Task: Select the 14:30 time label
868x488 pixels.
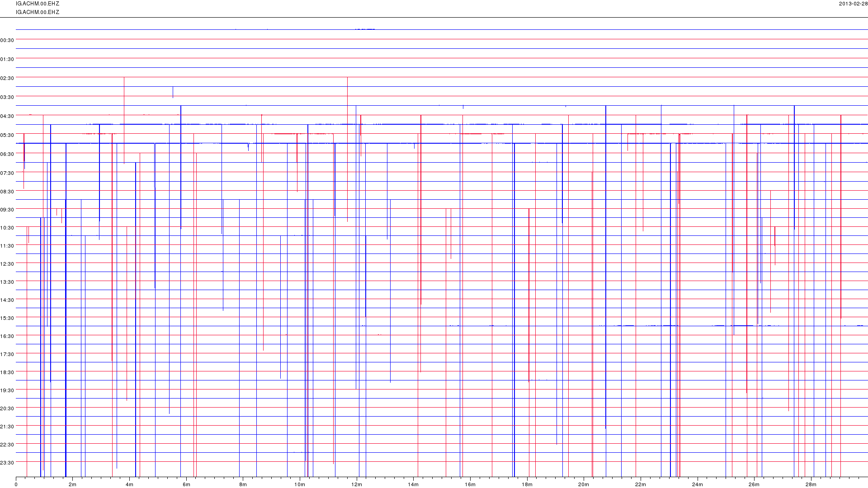Action: click(x=7, y=300)
